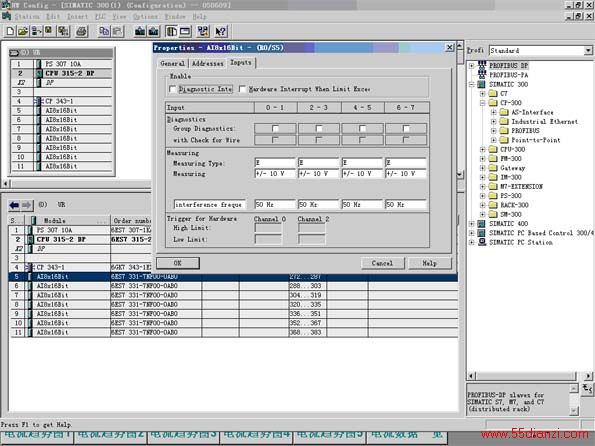This screenshot has width=595, height=446.
Task: Click the Print toolbar icon
Action: click(x=81, y=31)
